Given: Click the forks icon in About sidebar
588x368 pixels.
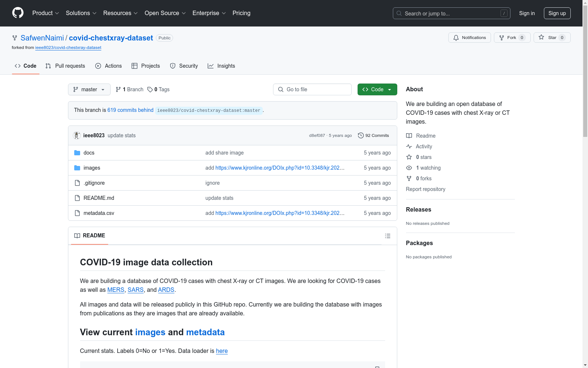Looking at the screenshot, I should [x=409, y=178].
